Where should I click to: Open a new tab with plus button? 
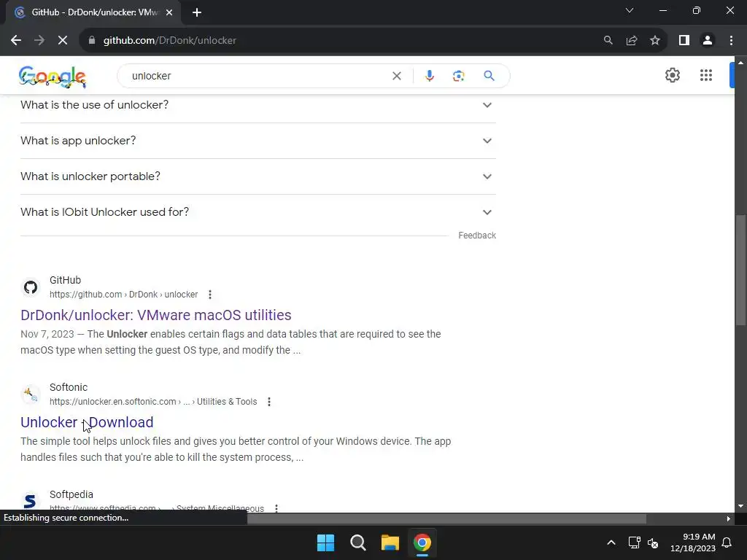pos(197,12)
